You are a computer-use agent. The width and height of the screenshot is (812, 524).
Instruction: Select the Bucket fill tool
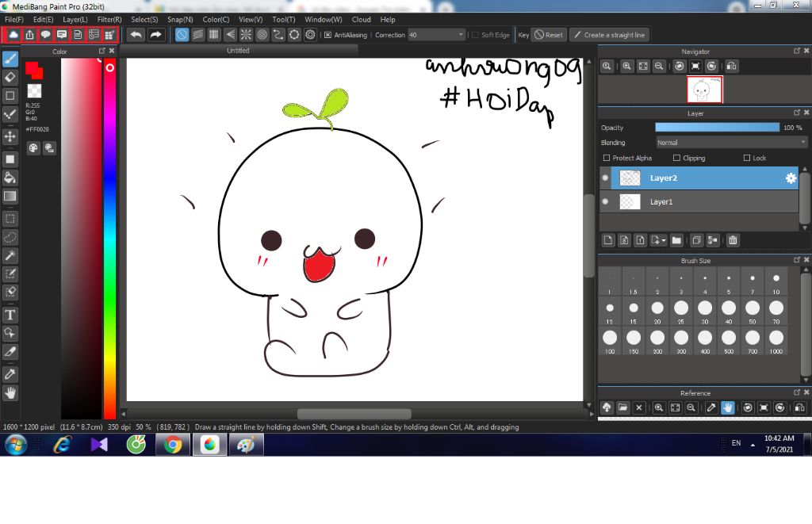(x=10, y=178)
